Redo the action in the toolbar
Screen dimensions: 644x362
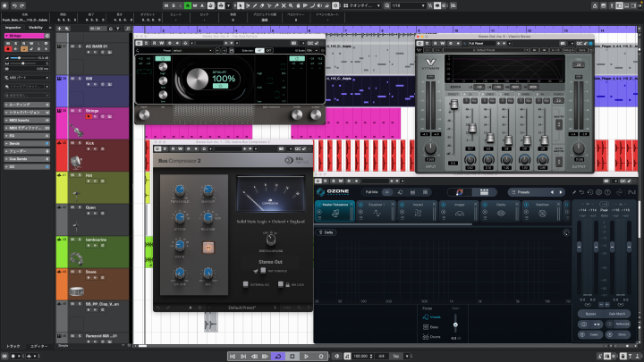22,5
